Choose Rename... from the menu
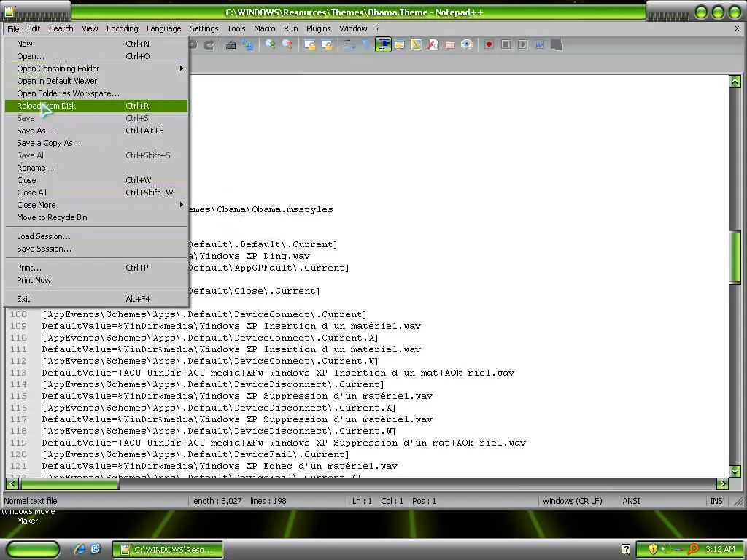 (x=96, y=168)
